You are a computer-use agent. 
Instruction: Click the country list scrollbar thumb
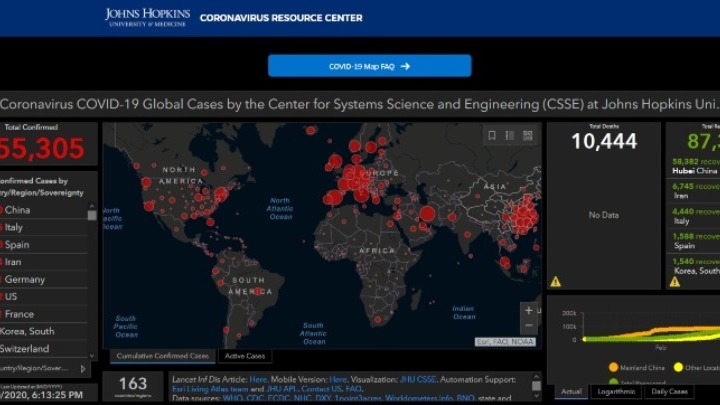pos(92,215)
